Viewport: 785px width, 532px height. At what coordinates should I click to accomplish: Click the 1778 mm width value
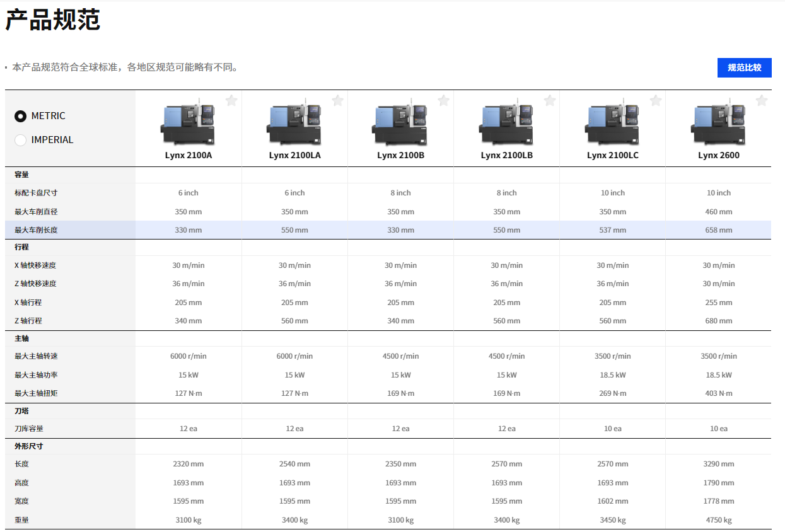pyautogui.click(x=719, y=501)
